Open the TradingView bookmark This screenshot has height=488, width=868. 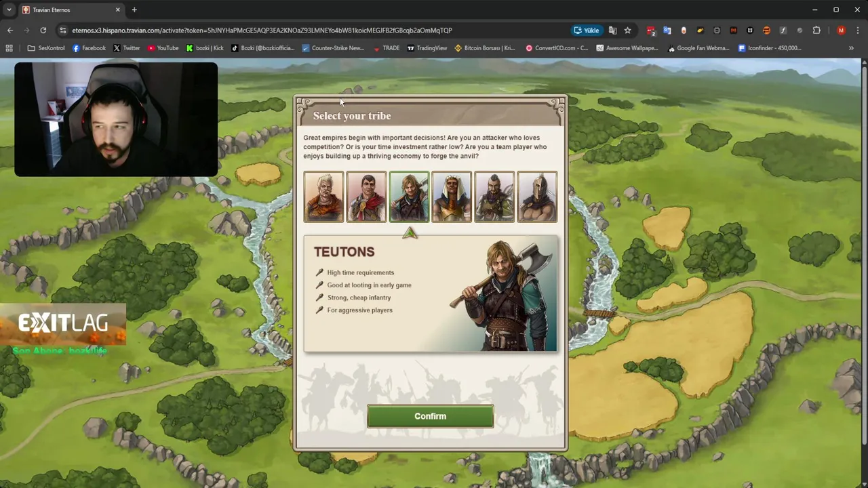click(427, 48)
